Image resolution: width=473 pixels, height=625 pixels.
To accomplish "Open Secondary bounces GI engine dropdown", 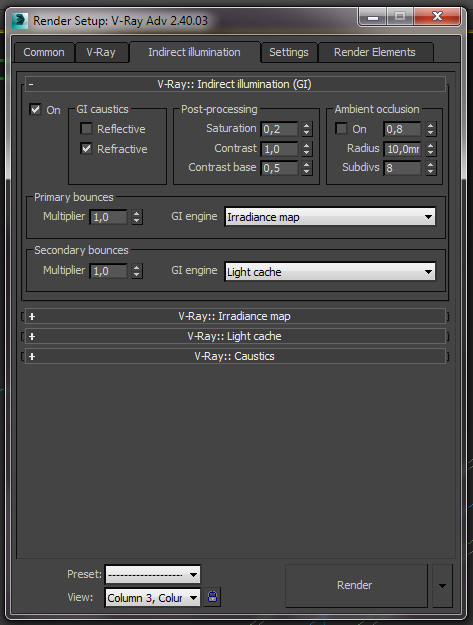I will pos(330,272).
